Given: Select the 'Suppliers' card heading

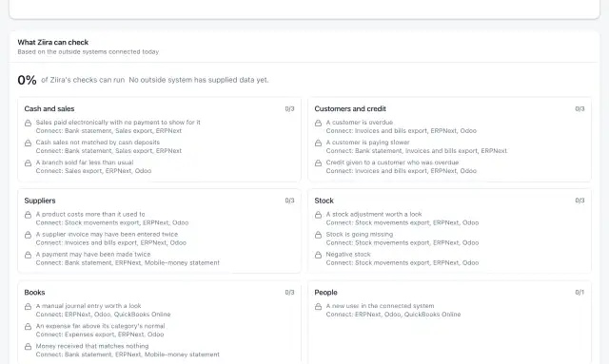Looking at the screenshot, I should click(x=40, y=201).
